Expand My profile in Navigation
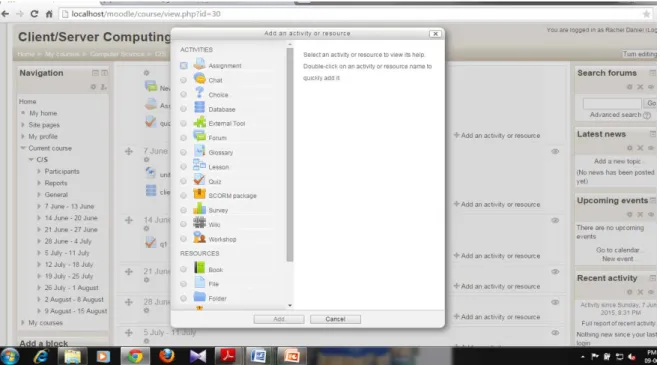Screen dimensions: 660x365 tap(23, 136)
